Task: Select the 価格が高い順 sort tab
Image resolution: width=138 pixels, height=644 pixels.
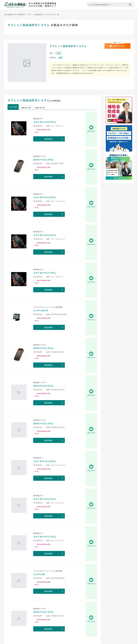Action: pyautogui.click(x=40, y=108)
